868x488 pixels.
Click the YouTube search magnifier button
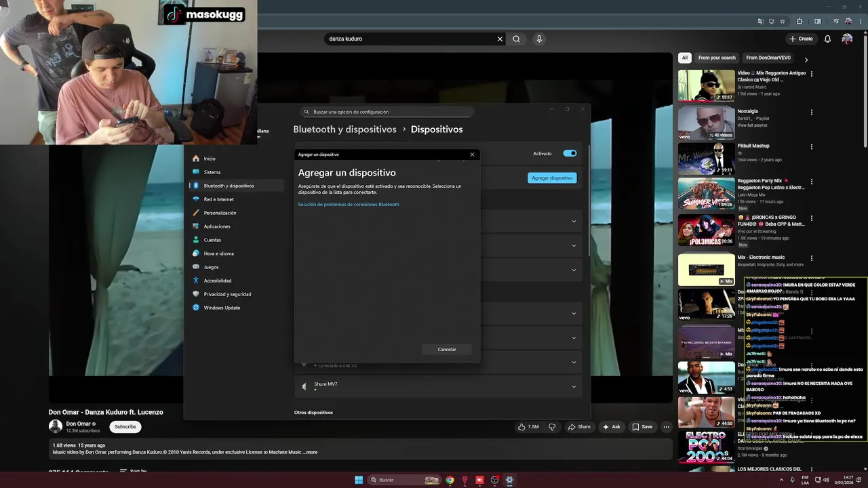(516, 39)
